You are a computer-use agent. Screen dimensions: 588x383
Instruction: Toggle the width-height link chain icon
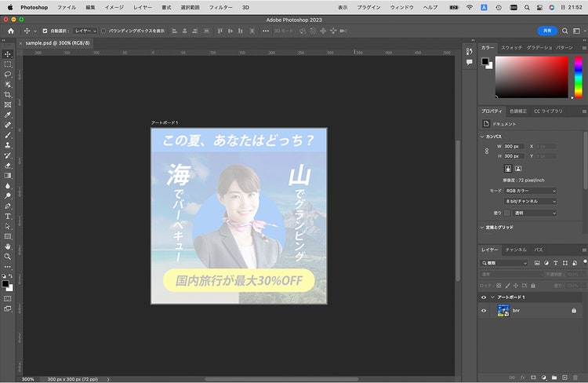[487, 151]
